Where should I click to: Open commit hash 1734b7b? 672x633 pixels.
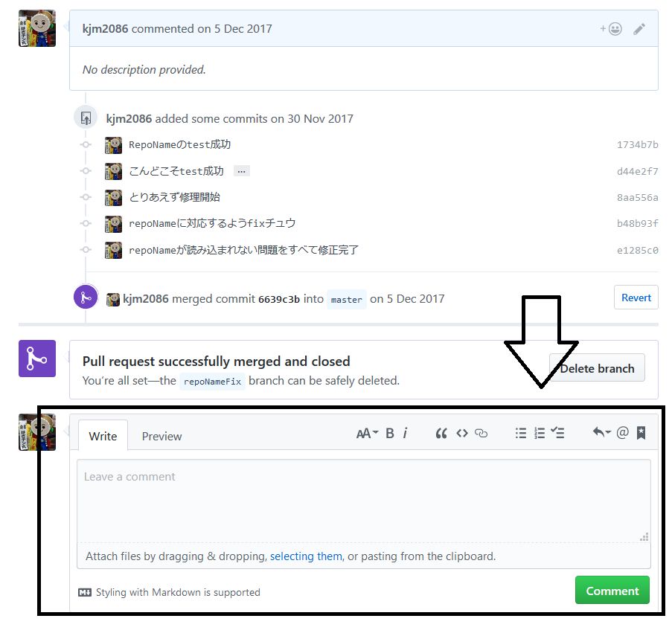click(x=637, y=145)
